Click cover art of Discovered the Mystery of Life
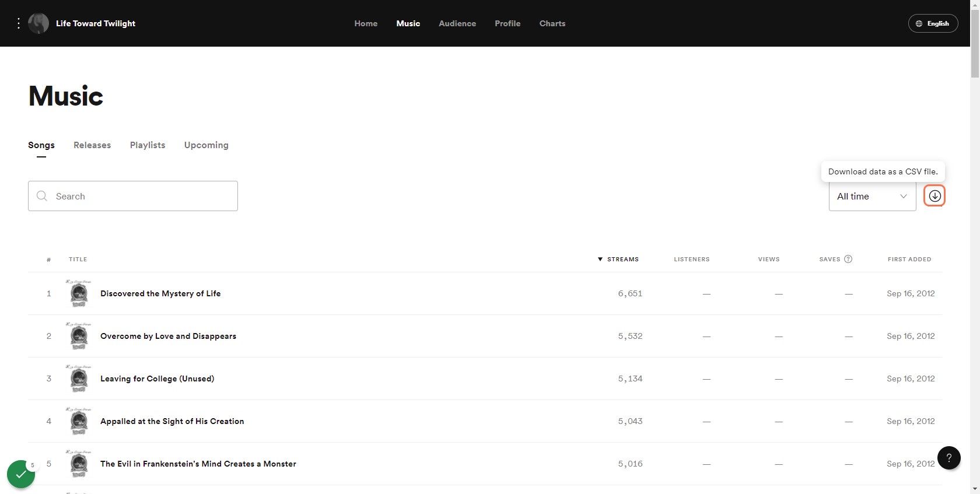 coord(79,293)
